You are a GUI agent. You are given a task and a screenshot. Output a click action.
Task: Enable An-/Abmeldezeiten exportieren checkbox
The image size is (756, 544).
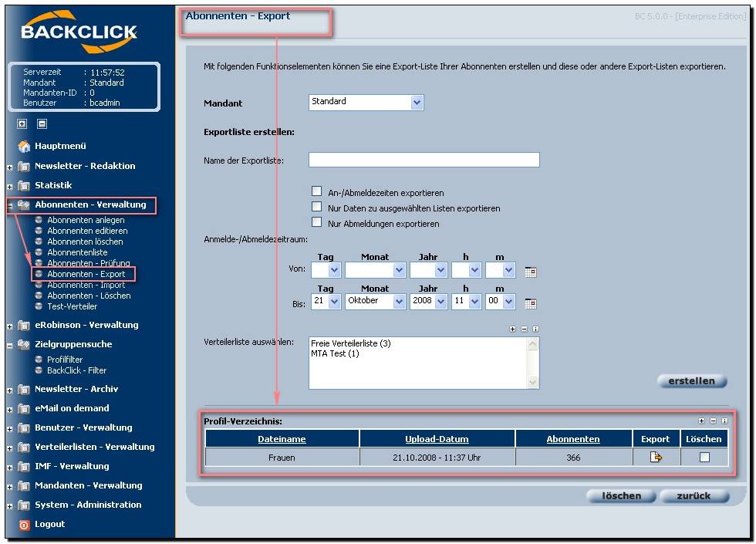pos(316,191)
